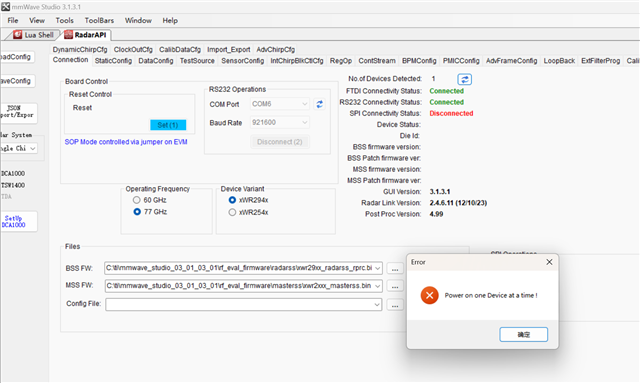Browse for the BSS FW file
The width and height of the screenshot is (640, 383).
(x=395, y=269)
